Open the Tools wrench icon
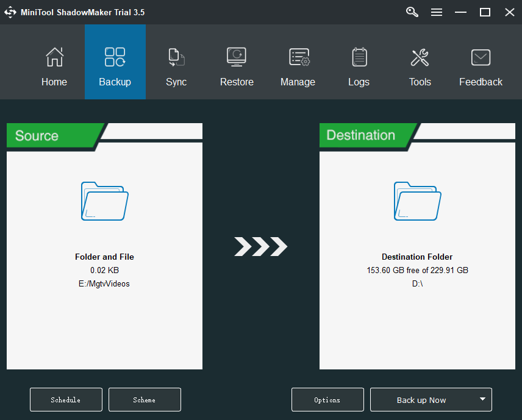 (420, 57)
